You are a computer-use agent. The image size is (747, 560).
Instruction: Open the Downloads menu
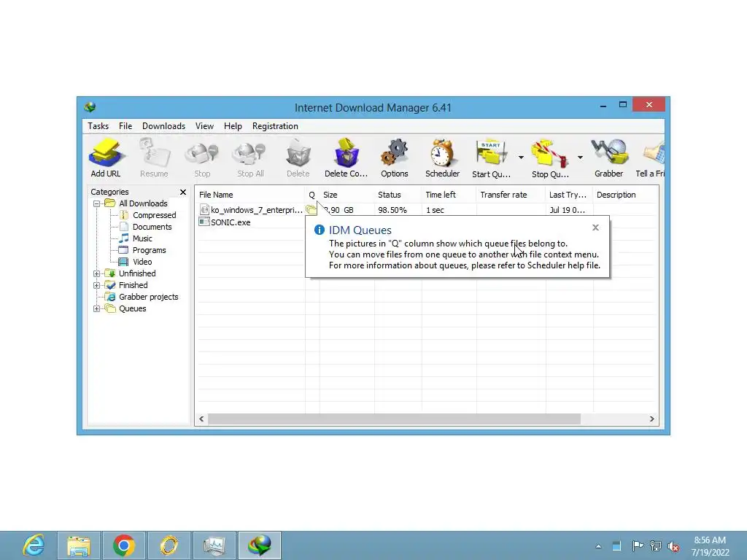(x=163, y=126)
